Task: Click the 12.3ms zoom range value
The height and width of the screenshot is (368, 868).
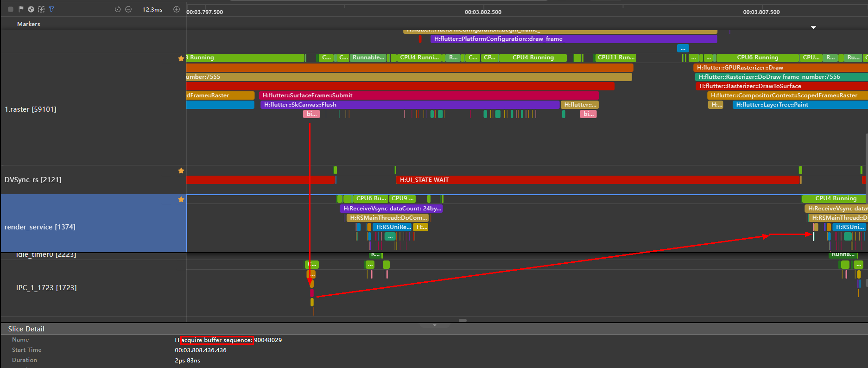Action: pos(152,9)
